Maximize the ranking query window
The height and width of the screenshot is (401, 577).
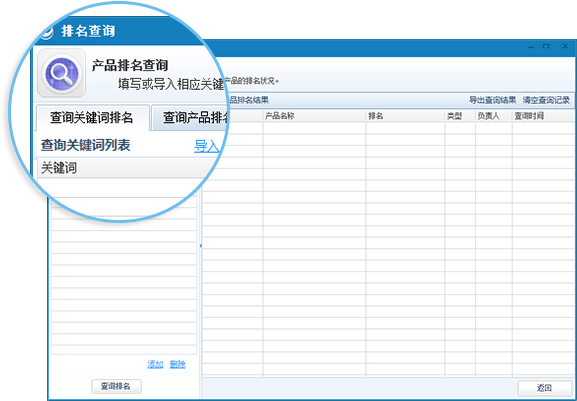pos(546,46)
